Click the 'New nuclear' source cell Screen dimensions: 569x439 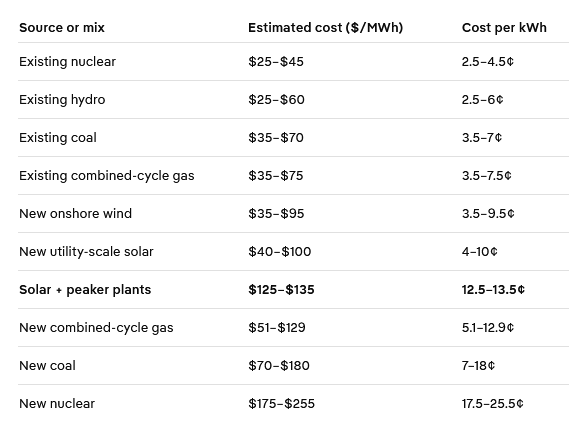57,404
